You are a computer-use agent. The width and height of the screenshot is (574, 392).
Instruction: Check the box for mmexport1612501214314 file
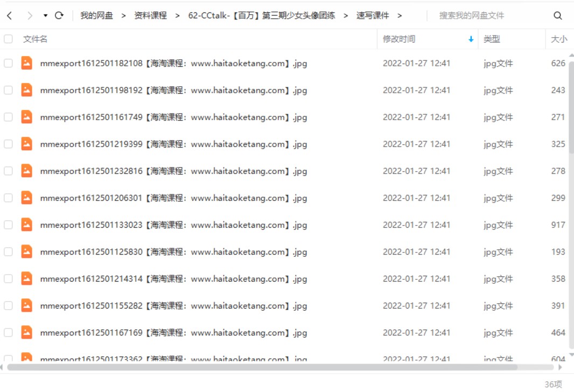(8, 278)
